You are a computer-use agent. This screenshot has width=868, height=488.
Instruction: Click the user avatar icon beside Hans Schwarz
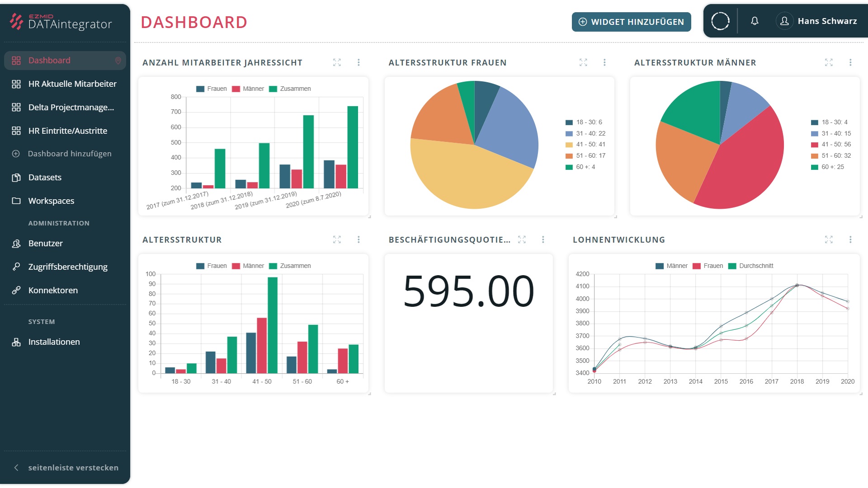pos(785,21)
